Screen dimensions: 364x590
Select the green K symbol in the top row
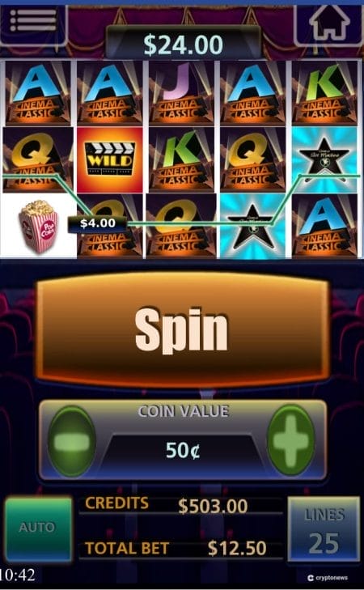point(324,92)
